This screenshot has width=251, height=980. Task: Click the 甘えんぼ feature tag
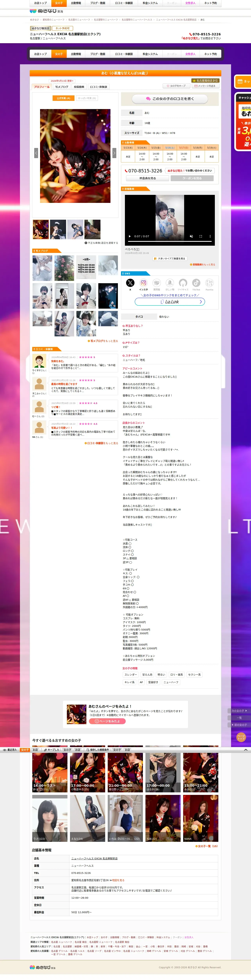(147, 675)
